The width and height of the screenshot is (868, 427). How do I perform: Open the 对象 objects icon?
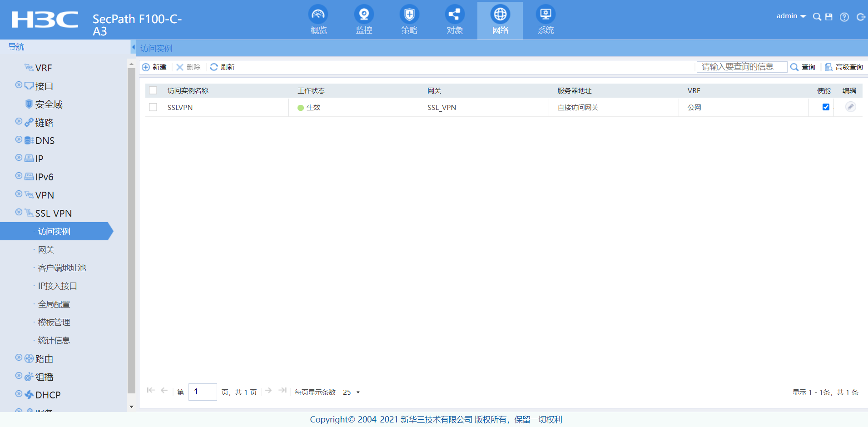[455, 15]
